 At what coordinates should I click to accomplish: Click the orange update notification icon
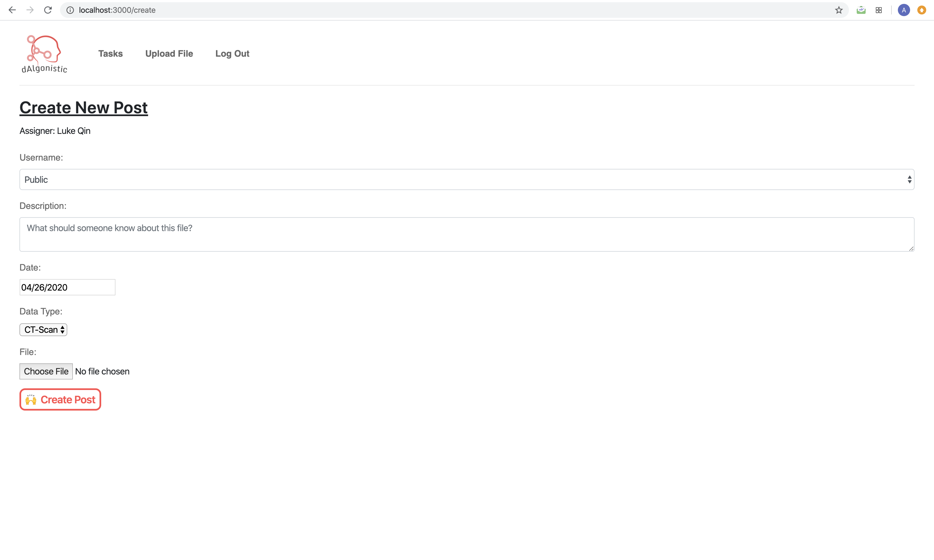pyautogui.click(x=921, y=10)
